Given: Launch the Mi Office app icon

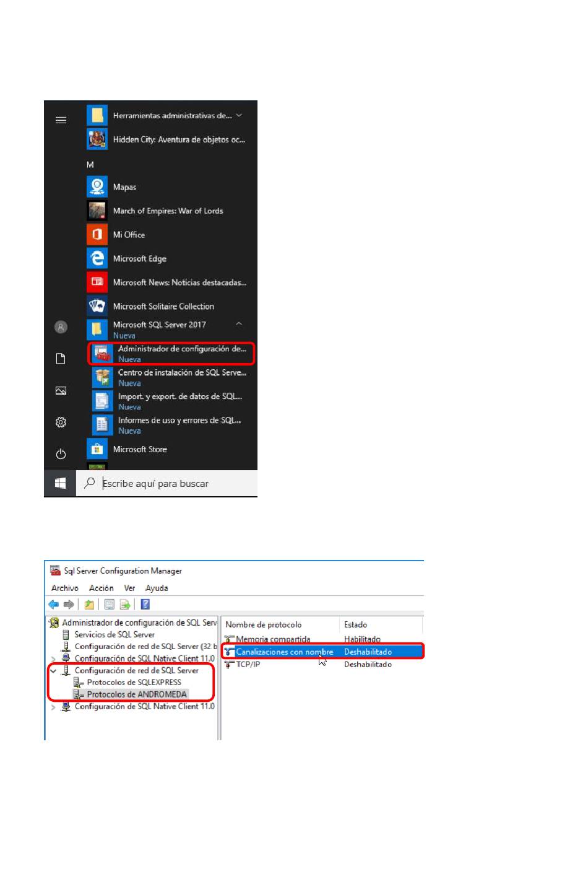Looking at the screenshot, I should pos(97,234).
